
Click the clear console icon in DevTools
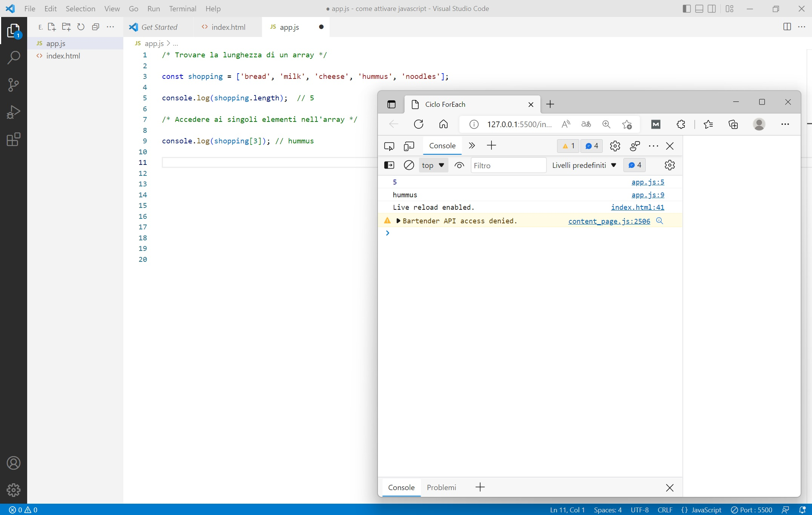pos(409,165)
